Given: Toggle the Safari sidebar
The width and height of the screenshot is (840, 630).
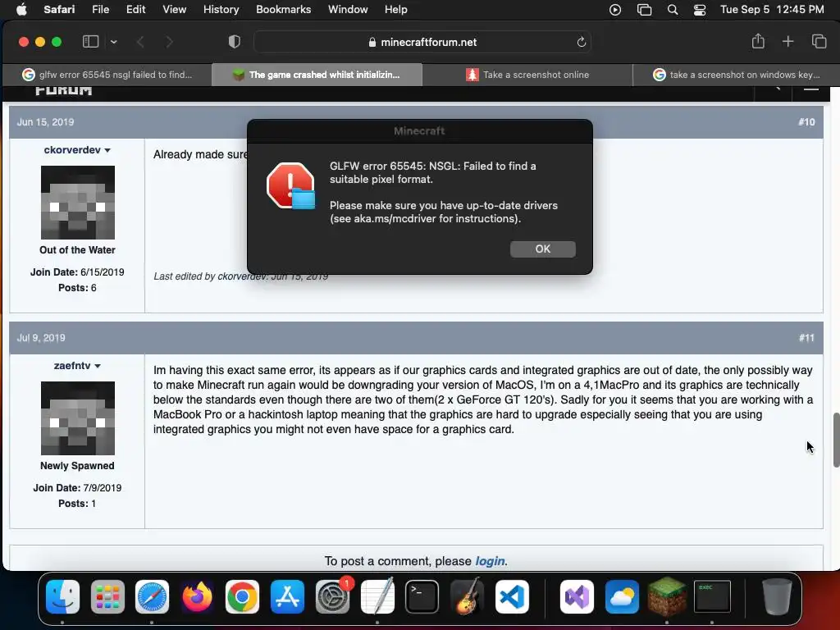Looking at the screenshot, I should (90, 42).
